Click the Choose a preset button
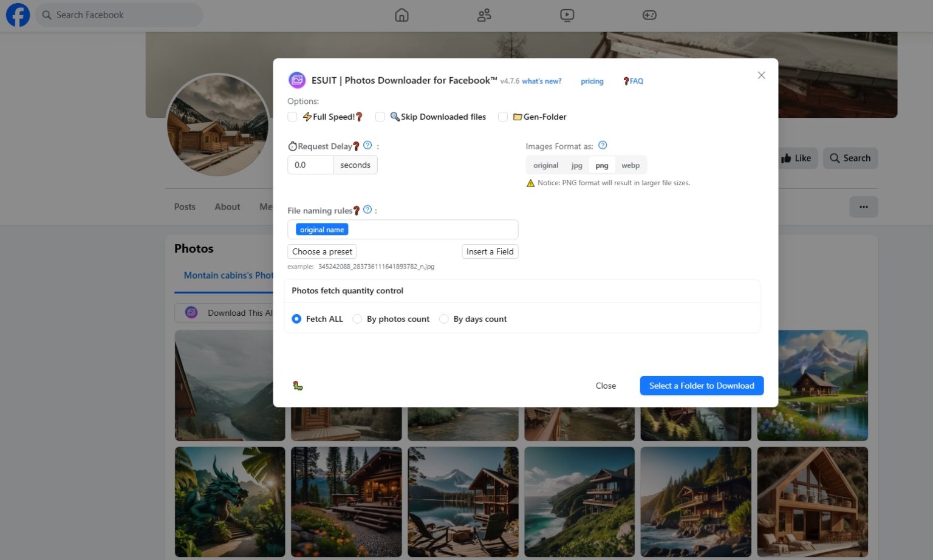 tap(322, 251)
